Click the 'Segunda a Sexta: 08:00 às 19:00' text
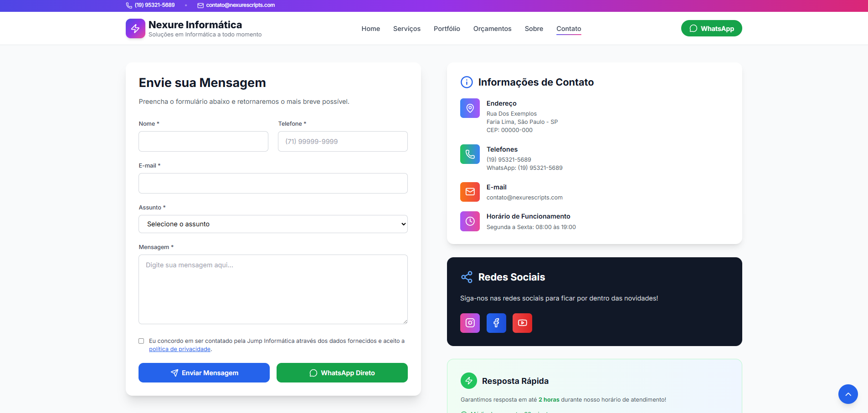Image resolution: width=868 pixels, height=413 pixels. click(x=531, y=227)
